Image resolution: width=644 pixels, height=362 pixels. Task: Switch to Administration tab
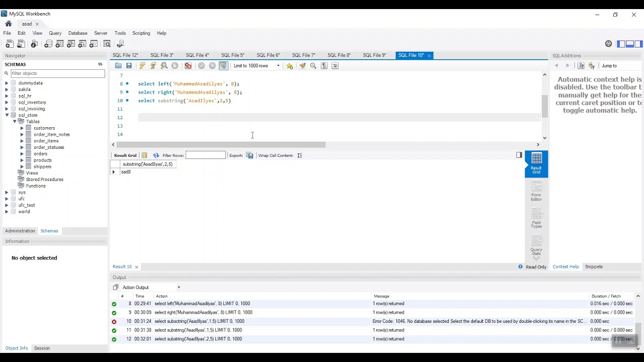pos(20,231)
